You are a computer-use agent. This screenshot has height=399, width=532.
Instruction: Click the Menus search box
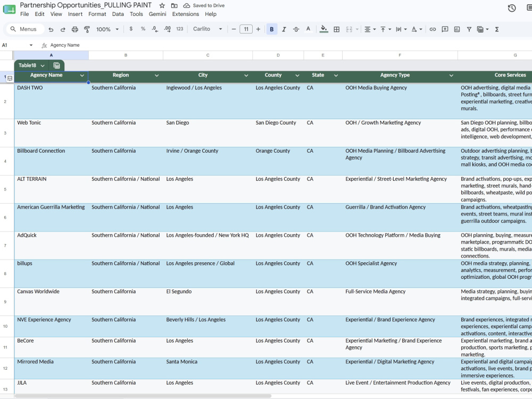(25, 29)
